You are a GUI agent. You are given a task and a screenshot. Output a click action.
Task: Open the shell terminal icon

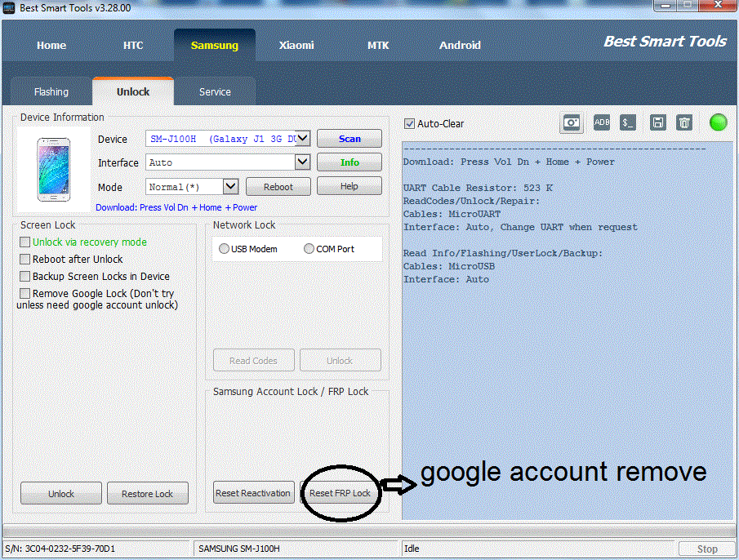click(628, 123)
